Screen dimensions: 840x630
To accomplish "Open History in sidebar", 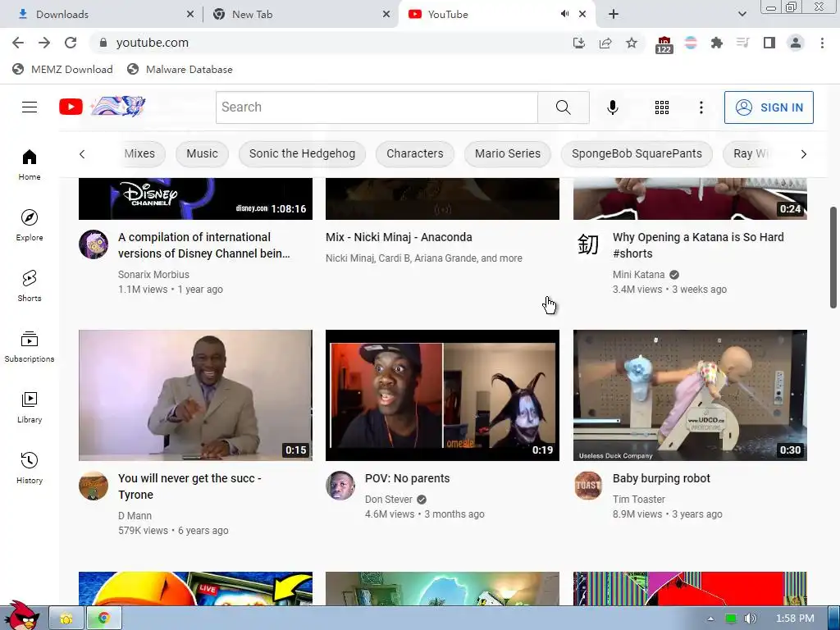I will pyautogui.click(x=30, y=468).
